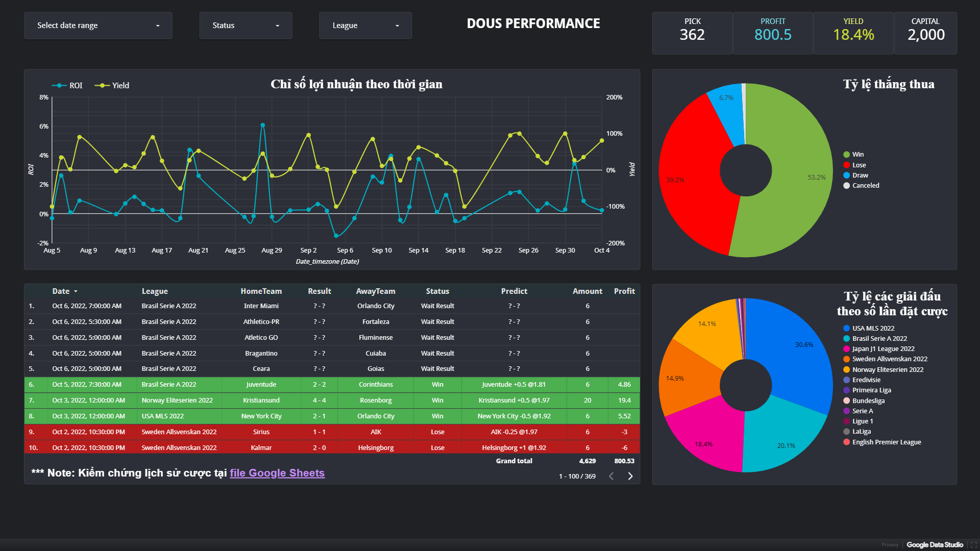Open the file Google Sheets link

coord(277,473)
